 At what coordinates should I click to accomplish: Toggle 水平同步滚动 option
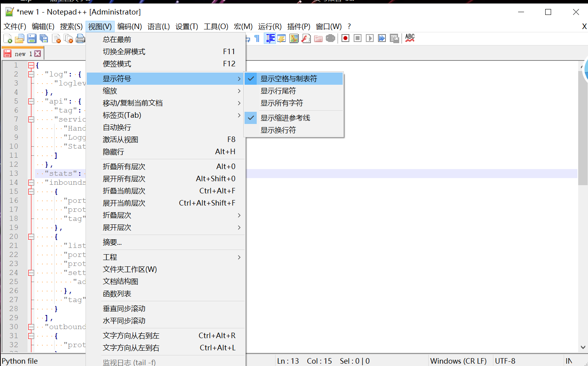pos(166,320)
